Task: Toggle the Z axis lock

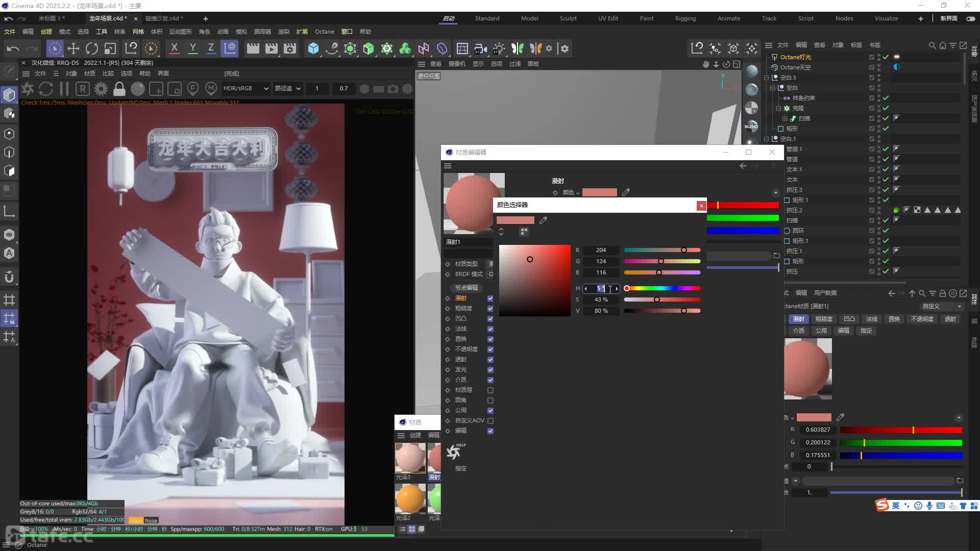Action: 210,48
